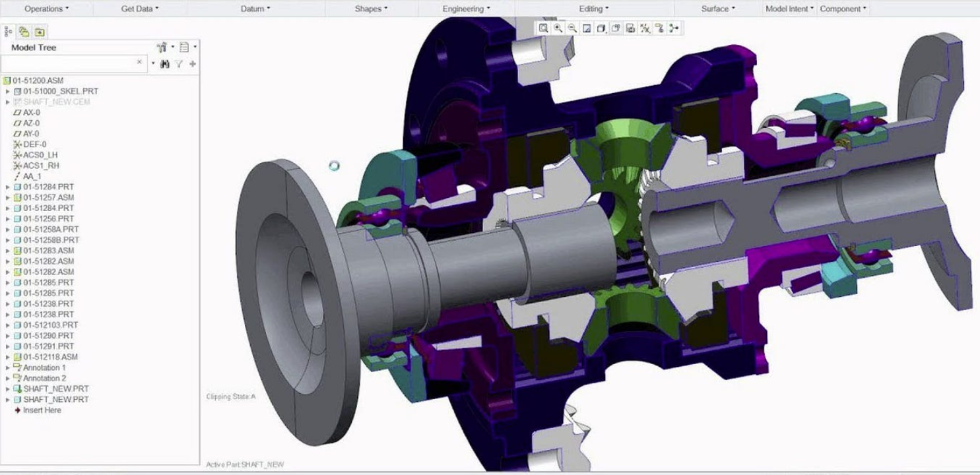Repaint the graphics window
Screen dimensions: 980x475
click(x=587, y=28)
